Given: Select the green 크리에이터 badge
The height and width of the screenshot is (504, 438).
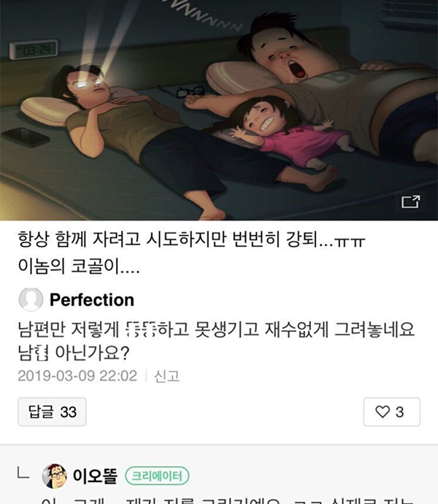Looking at the screenshot, I should [157, 476].
